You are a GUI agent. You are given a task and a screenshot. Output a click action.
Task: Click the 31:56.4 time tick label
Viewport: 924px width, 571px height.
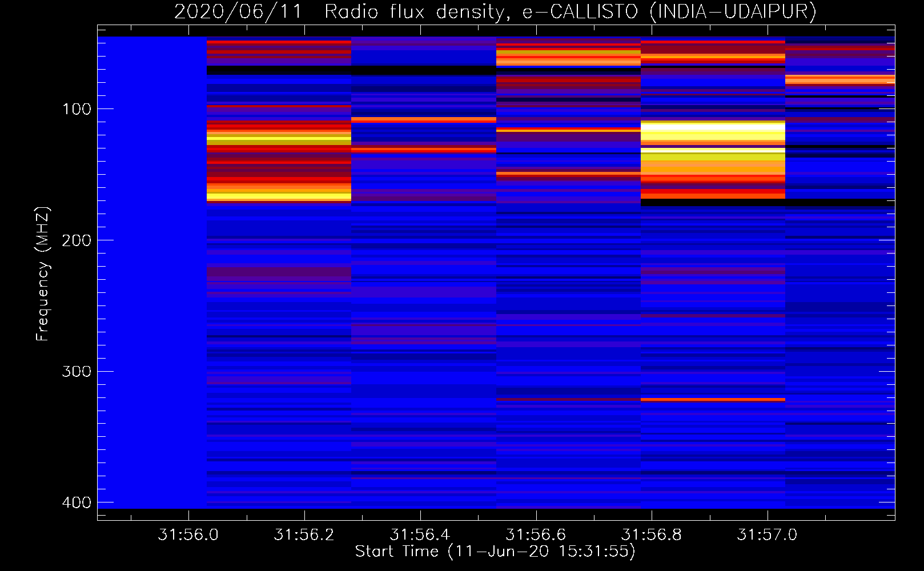coord(420,534)
